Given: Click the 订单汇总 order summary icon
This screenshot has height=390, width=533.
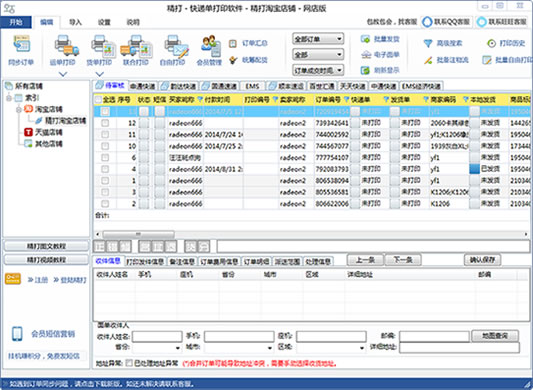Looking at the screenshot, I should point(233,43).
